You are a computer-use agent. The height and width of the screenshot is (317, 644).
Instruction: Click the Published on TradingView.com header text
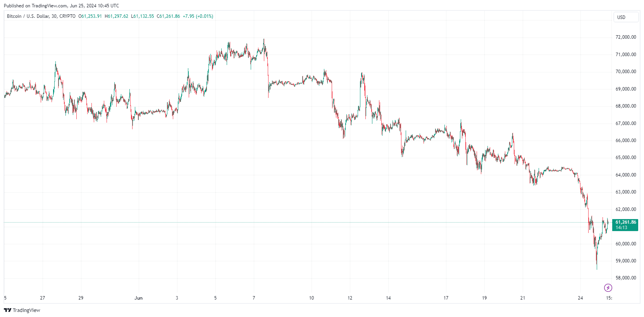61,6
